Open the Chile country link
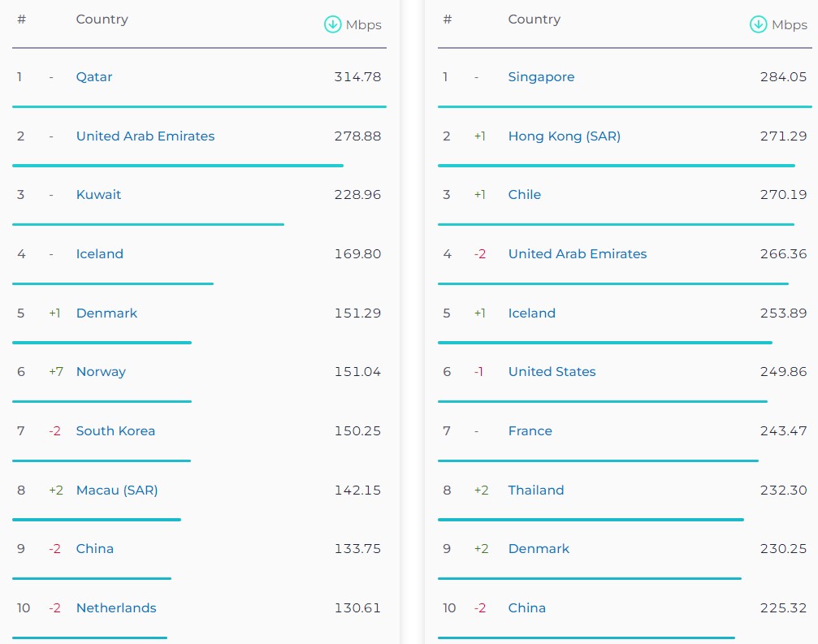Viewport: 818px width, 644px height. coord(524,195)
